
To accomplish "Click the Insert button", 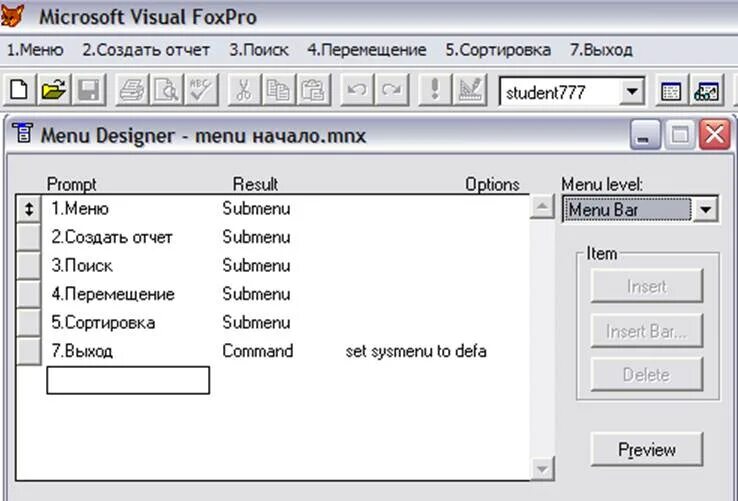I will pos(647,286).
